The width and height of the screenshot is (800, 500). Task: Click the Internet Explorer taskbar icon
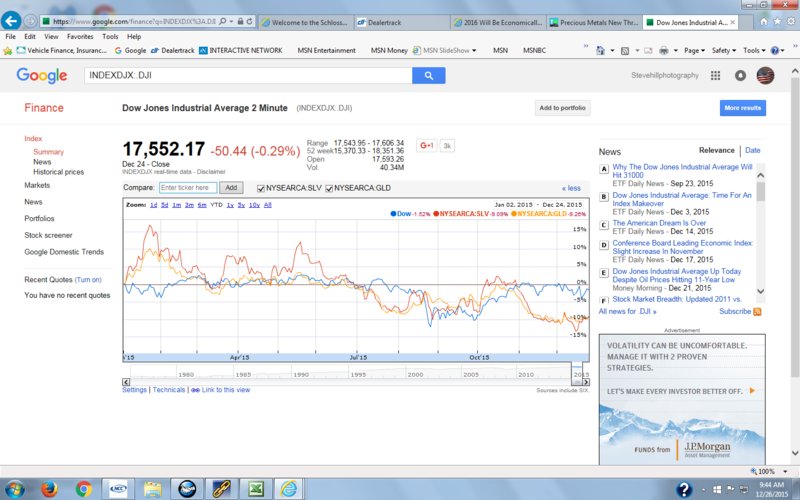pos(289,489)
